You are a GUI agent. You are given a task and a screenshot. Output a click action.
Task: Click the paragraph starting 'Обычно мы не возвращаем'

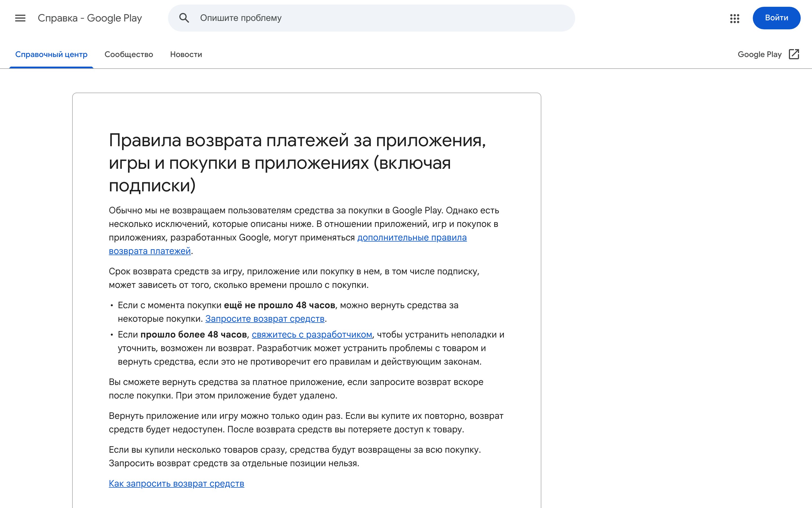coord(304,231)
